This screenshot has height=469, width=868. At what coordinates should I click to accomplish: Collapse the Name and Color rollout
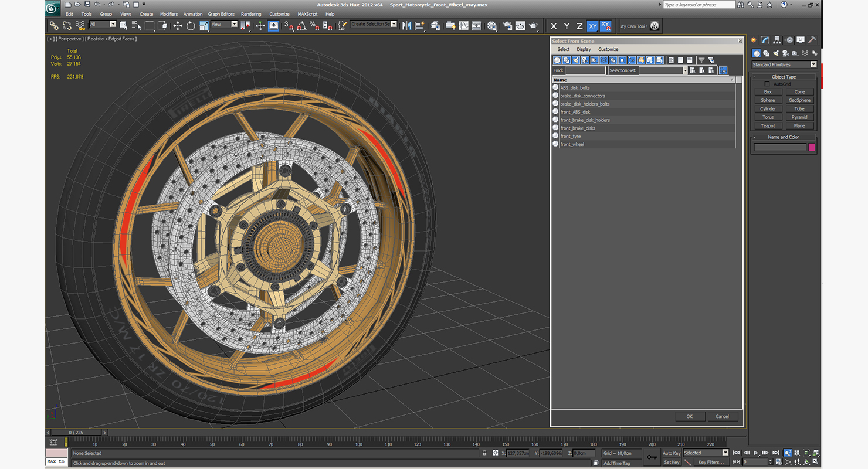click(x=784, y=137)
